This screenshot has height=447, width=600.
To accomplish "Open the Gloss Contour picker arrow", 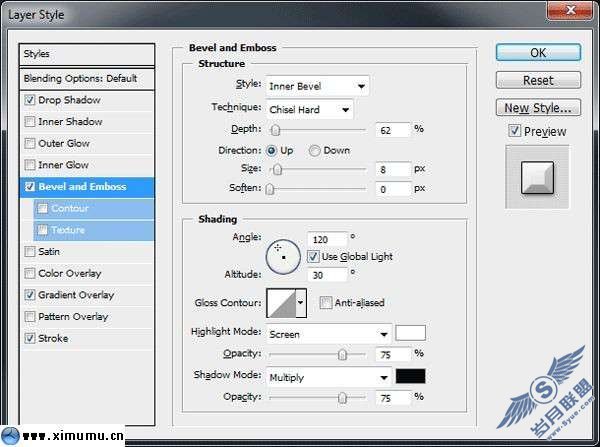I will click(301, 303).
